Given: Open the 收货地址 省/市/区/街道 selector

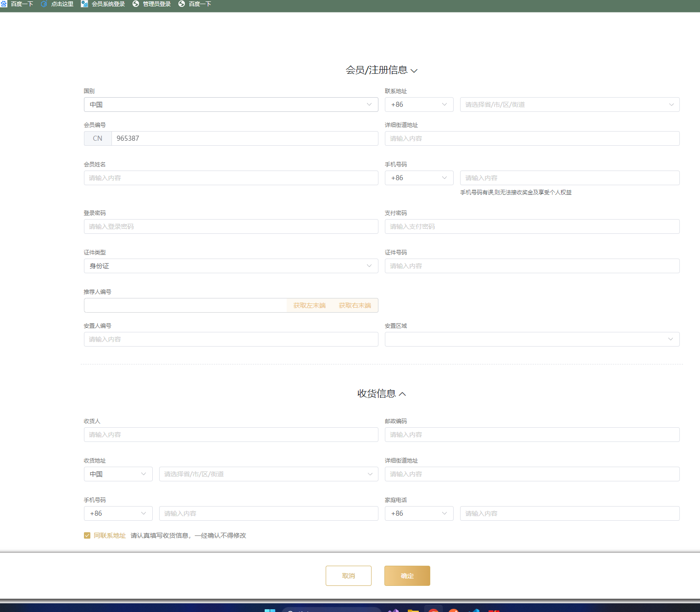Looking at the screenshot, I should 268,474.
